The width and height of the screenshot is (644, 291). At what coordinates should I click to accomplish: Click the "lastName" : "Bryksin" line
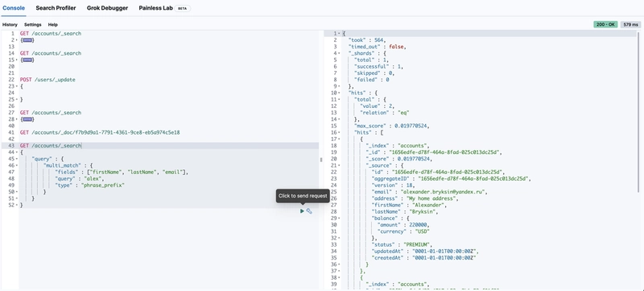coord(405,212)
